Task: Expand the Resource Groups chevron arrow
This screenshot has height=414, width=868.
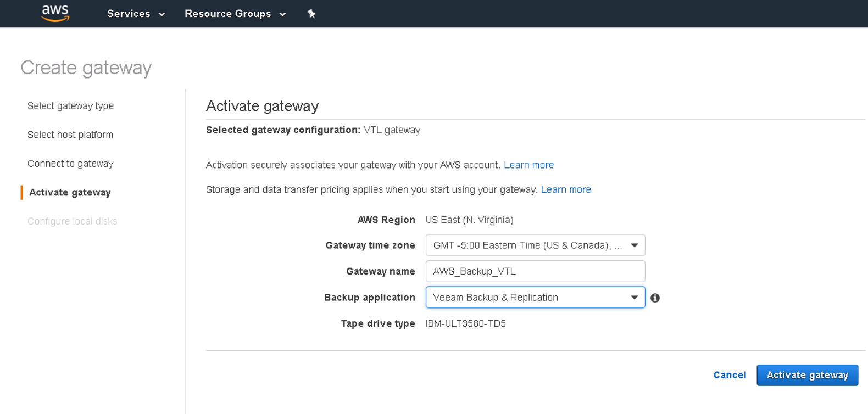Action: tap(282, 15)
